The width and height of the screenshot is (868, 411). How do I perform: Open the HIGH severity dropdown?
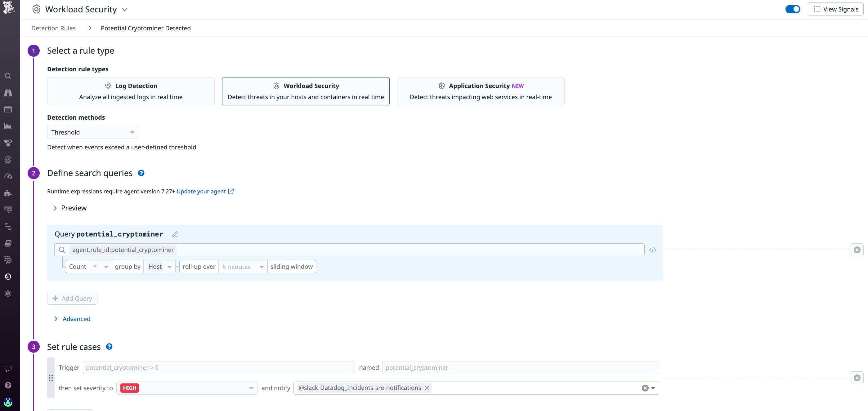(187, 388)
